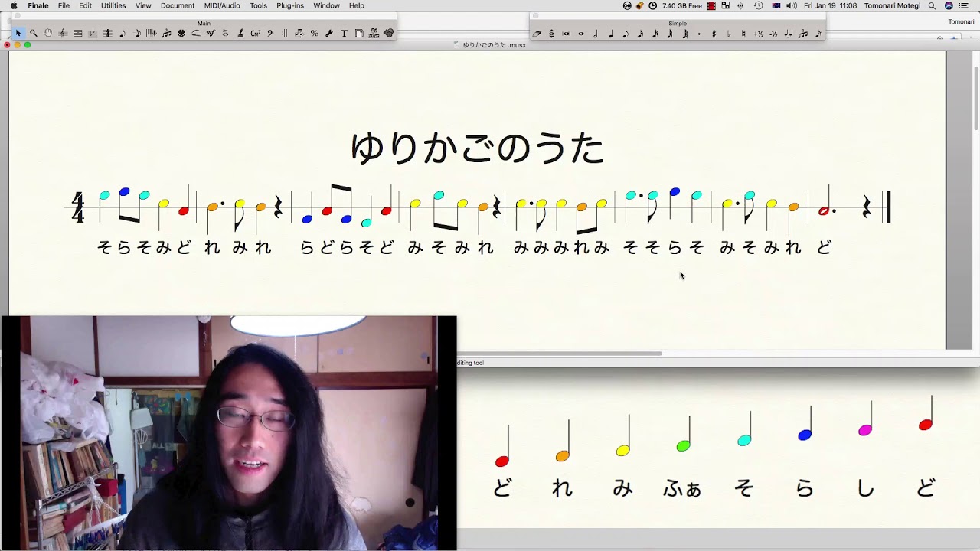Select the Clef tool with bass clef
Screen dimensions: 980x551
pyautogui.click(x=270, y=33)
